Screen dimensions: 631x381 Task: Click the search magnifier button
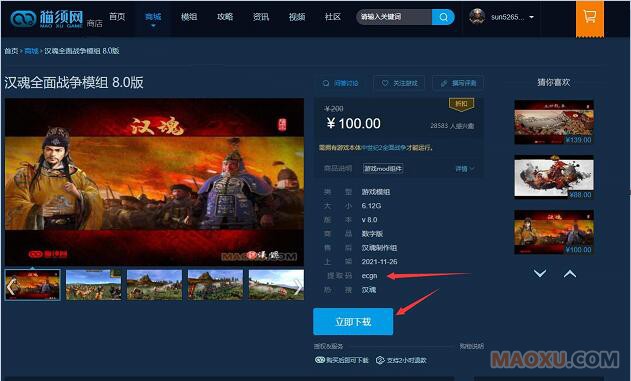(443, 17)
